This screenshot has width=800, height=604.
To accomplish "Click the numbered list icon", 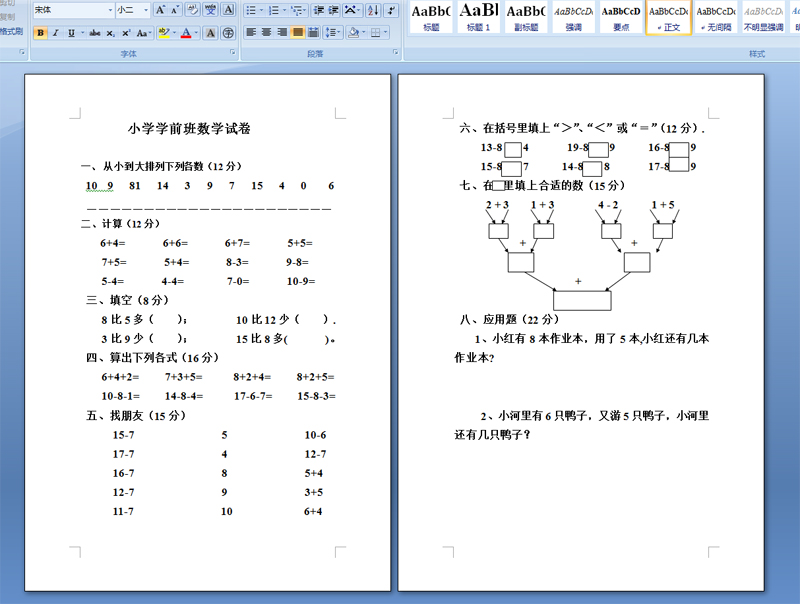I will [x=274, y=10].
